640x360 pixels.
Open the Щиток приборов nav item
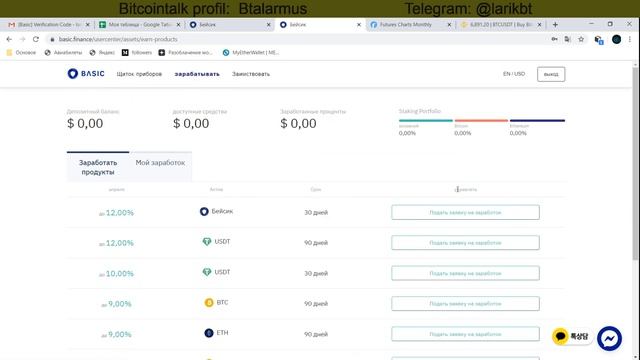click(x=139, y=74)
